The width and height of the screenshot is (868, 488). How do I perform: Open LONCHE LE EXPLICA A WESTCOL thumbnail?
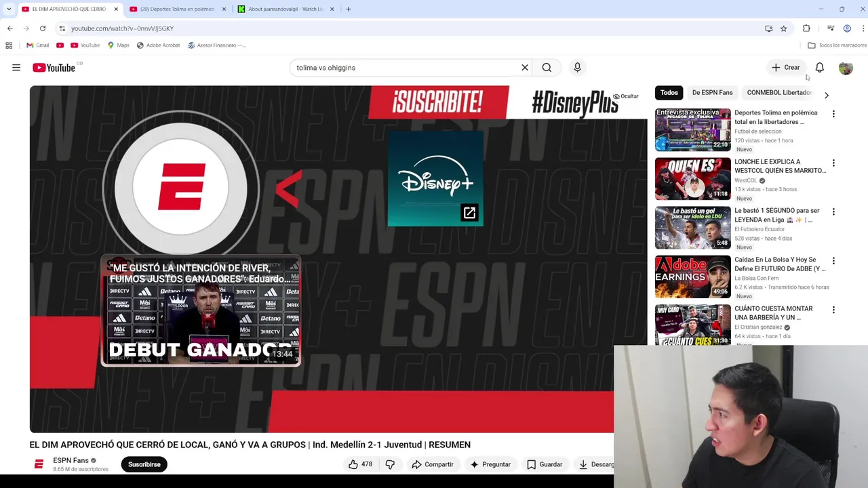692,179
